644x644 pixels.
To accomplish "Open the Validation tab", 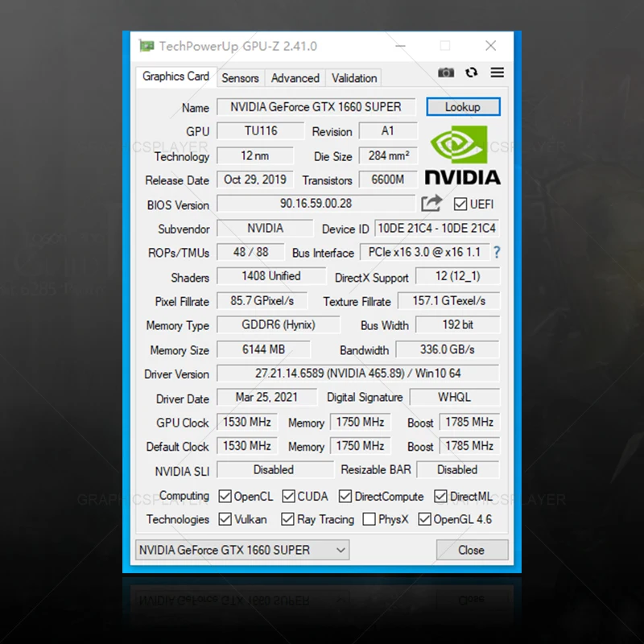I will coord(353,77).
